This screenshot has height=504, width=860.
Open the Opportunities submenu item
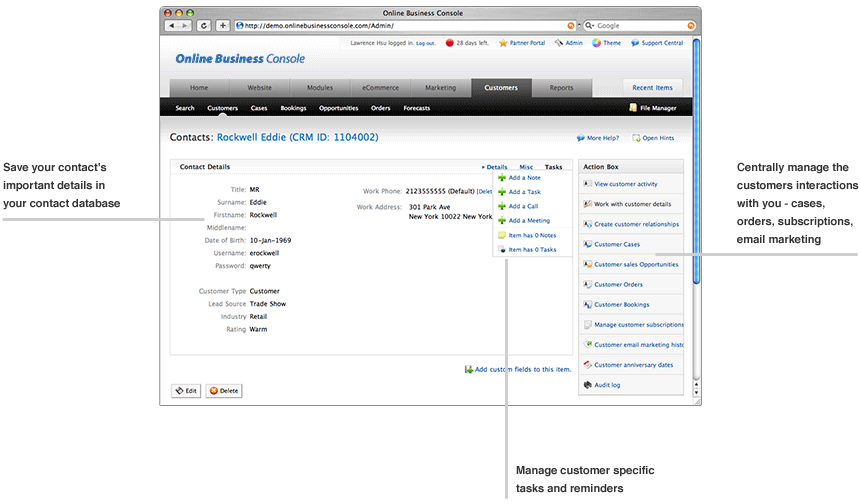pos(338,108)
